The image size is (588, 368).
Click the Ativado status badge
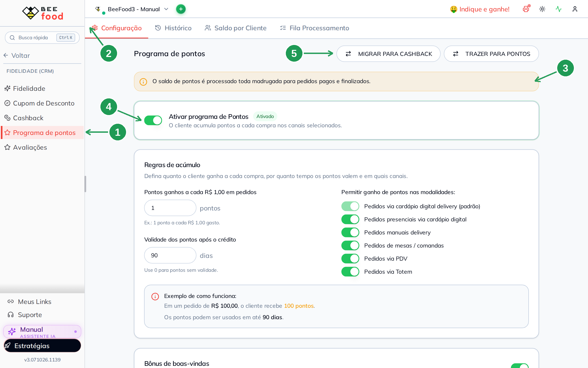coord(265,116)
